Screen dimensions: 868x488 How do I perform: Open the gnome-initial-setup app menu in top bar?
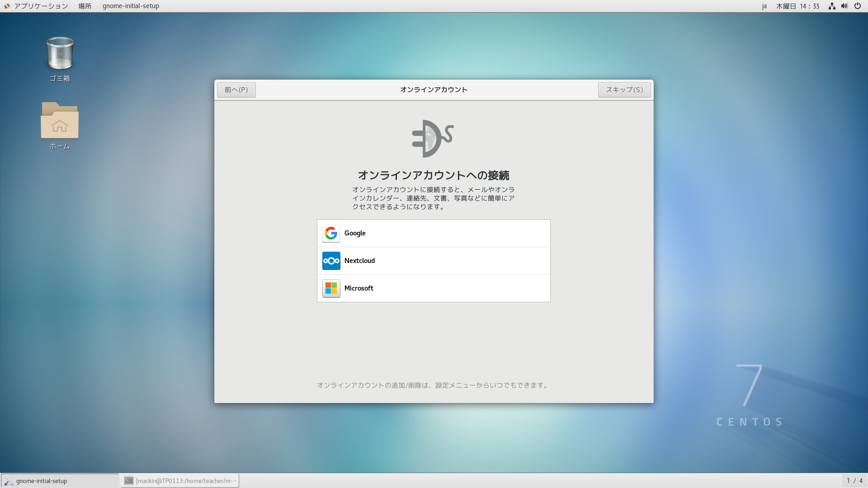tap(131, 6)
